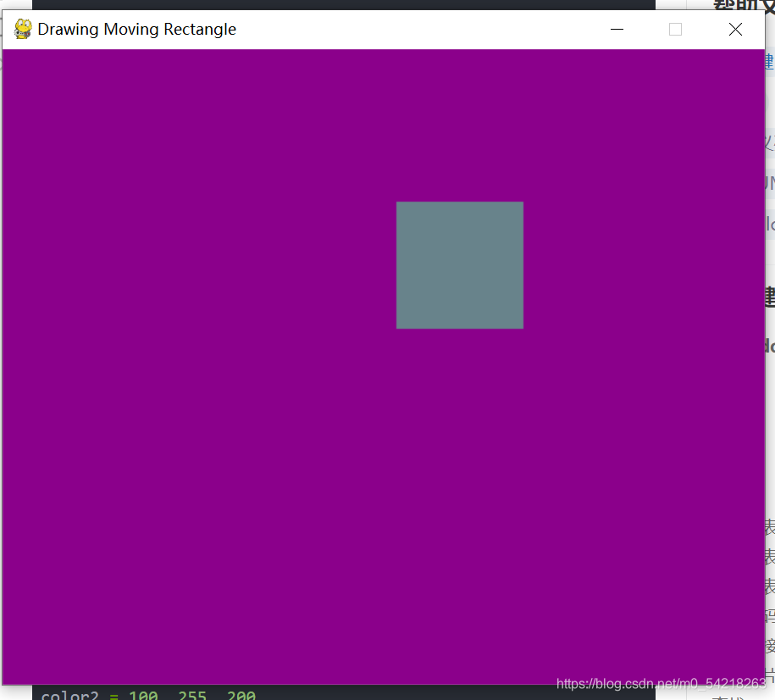Minimize the Drawing Moving Rectangle window
Image resolution: width=775 pixels, height=700 pixels.
click(x=617, y=29)
